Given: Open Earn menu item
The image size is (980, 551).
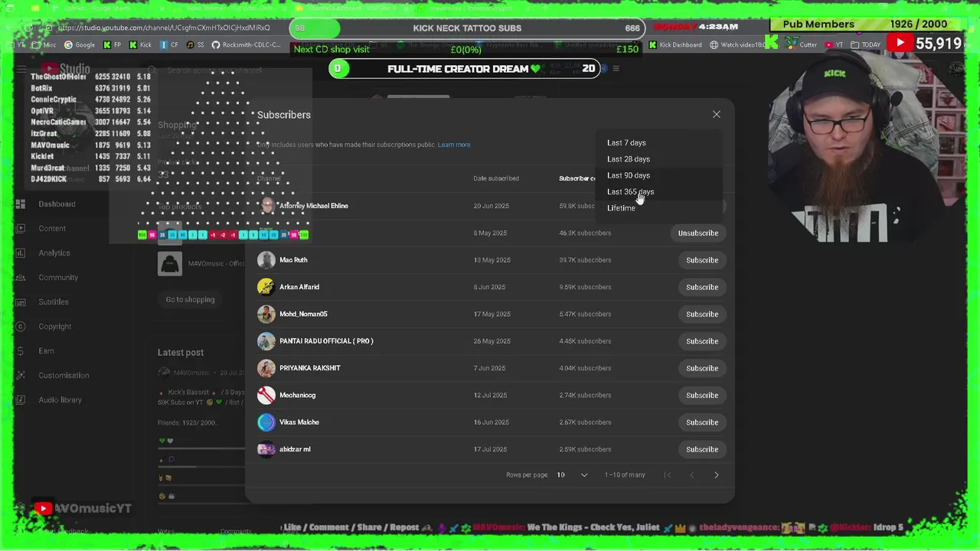Looking at the screenshot, I should 46,351.
